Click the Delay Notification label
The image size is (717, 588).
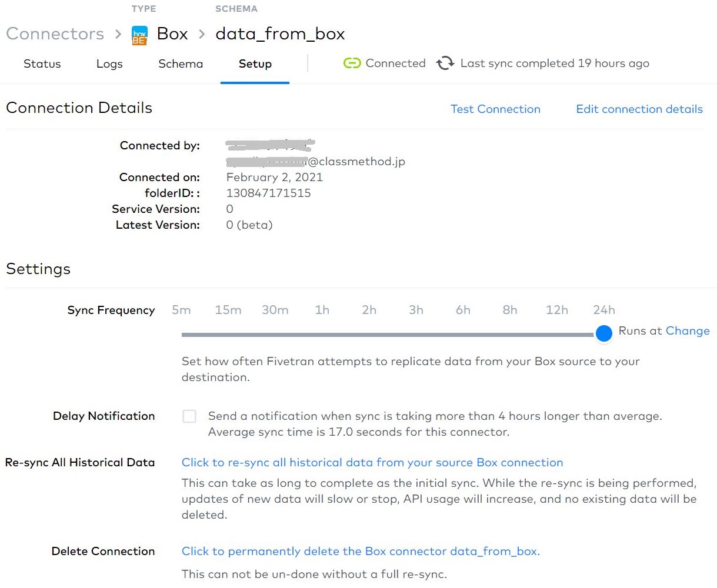point(104,416)
